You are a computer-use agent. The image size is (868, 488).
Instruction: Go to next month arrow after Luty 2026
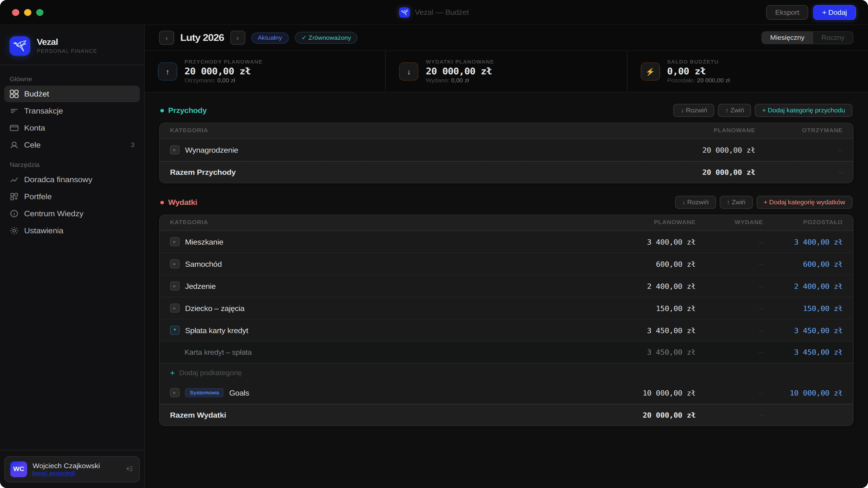(x=238, y=38)
